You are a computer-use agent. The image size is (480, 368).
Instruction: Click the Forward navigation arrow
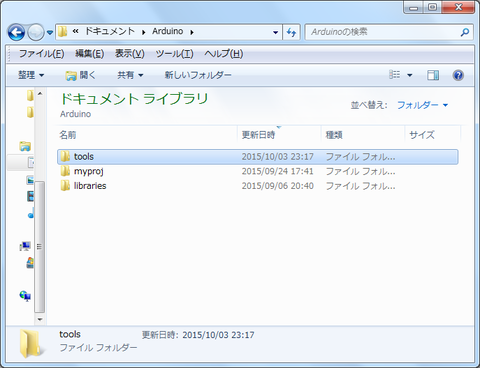tap(35, 32)
